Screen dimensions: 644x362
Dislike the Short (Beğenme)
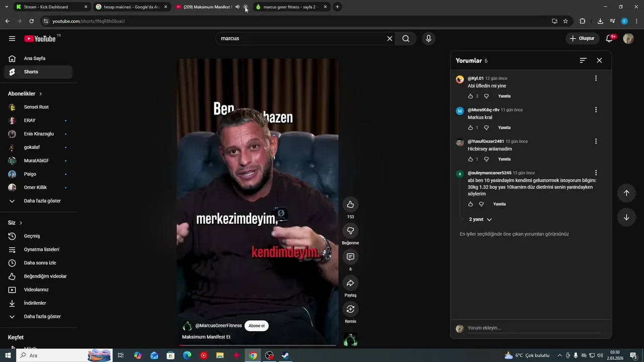(x=350, y=230)
